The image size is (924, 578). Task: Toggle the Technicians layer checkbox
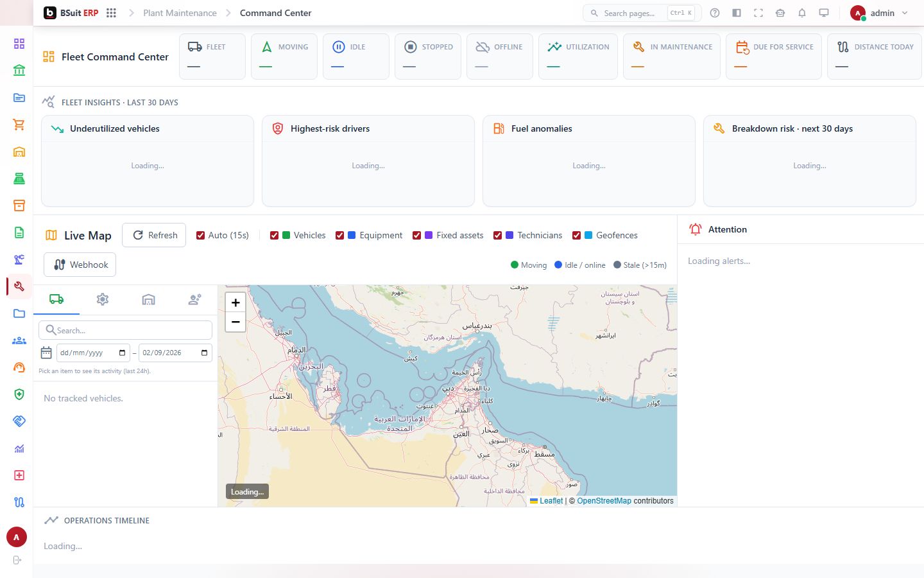(498, 236)
